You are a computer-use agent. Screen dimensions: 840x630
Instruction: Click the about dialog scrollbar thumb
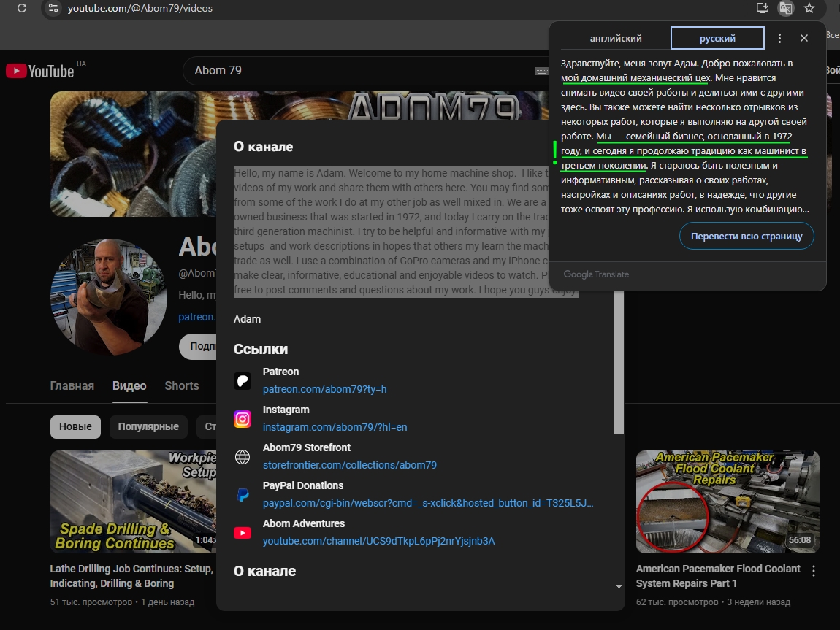tap(619, 361)
